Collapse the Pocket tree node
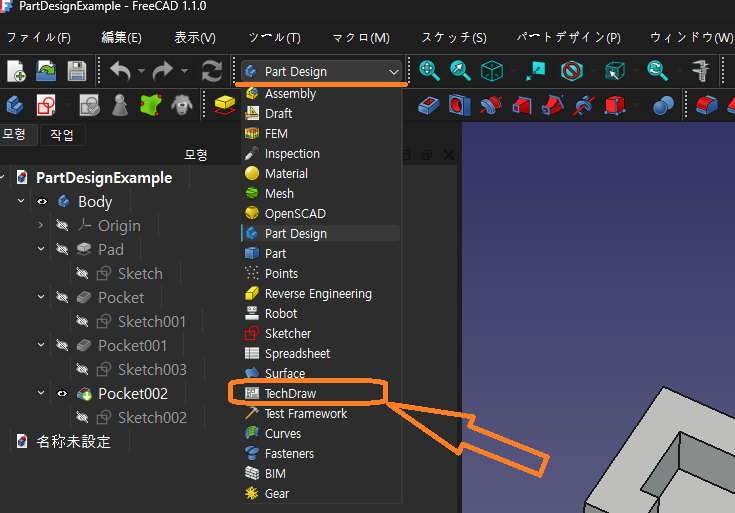 point(41,297)
